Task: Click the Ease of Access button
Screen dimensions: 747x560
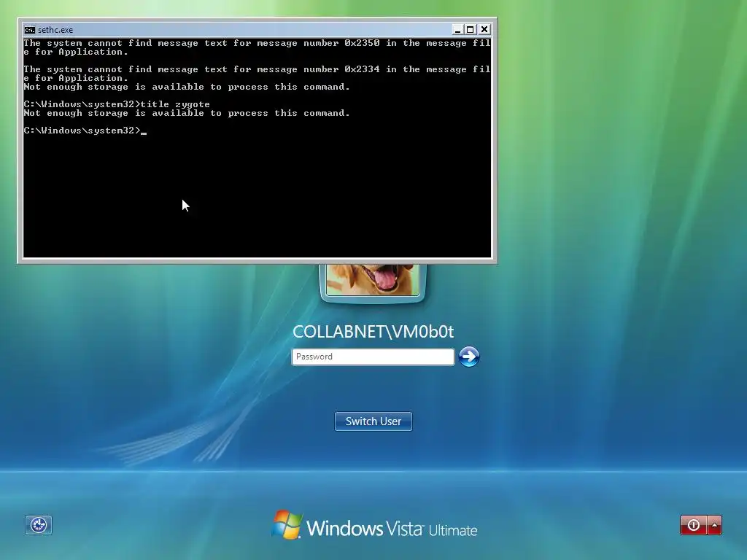Action: (39, 525)
